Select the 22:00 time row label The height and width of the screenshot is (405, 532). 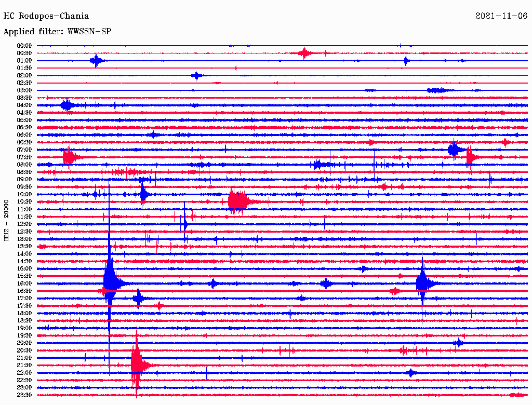(x=24, y=373)
